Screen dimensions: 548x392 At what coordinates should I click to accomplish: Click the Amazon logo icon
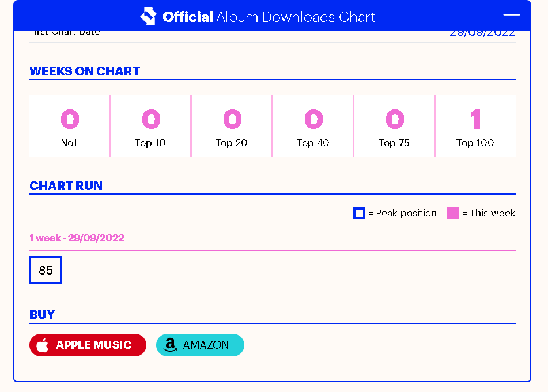click(x=169, y=345)
